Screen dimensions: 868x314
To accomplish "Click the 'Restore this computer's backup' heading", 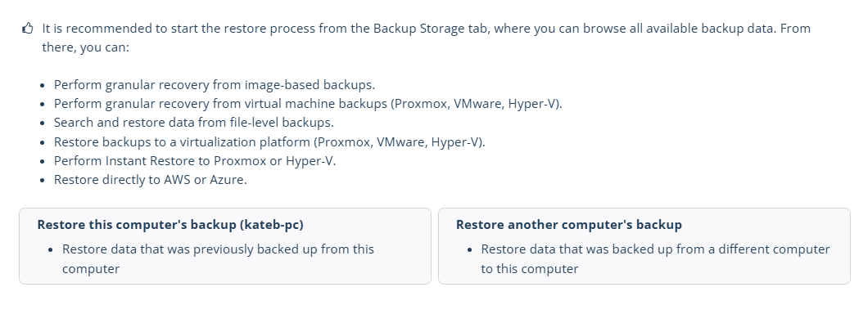I will tap(170, 225).
